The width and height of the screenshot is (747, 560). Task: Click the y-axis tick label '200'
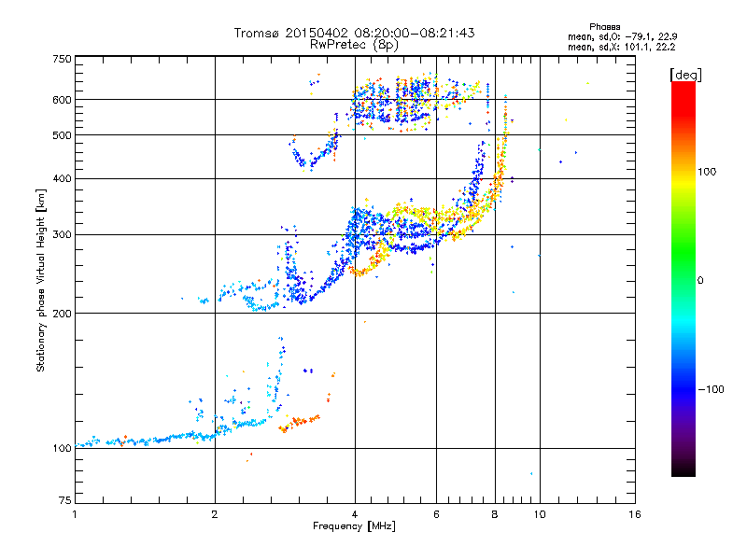[x=62, y=314]
